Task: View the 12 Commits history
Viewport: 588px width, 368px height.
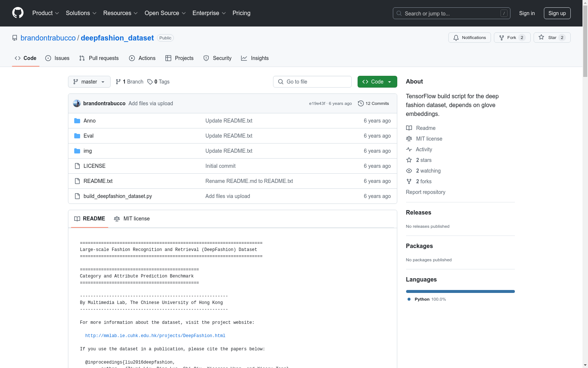Action: (x=373, y=103)
